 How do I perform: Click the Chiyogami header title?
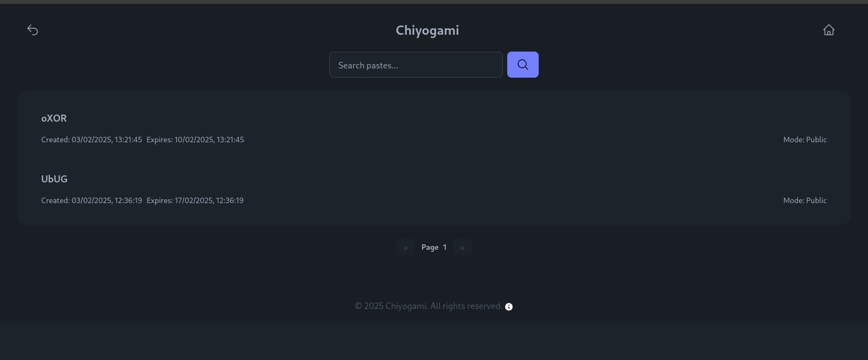coord(427,30)
